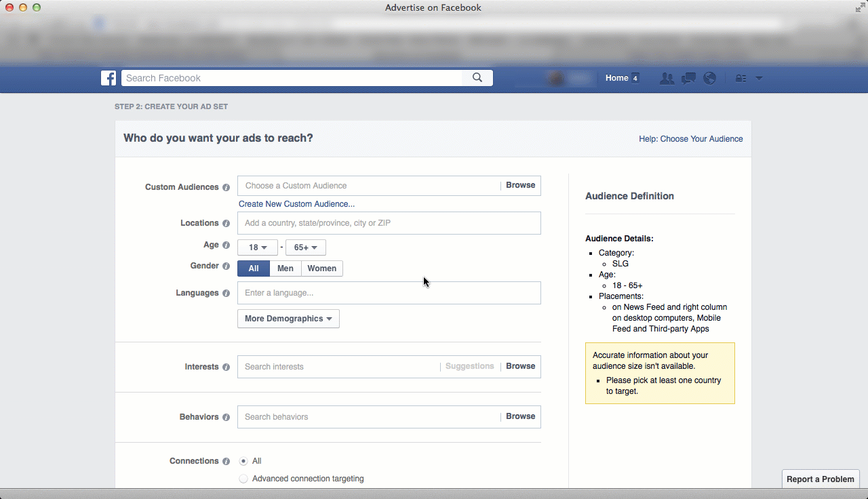868x499 pixels.
Task: Open Create New Custom Audience link
Action: 296,204
